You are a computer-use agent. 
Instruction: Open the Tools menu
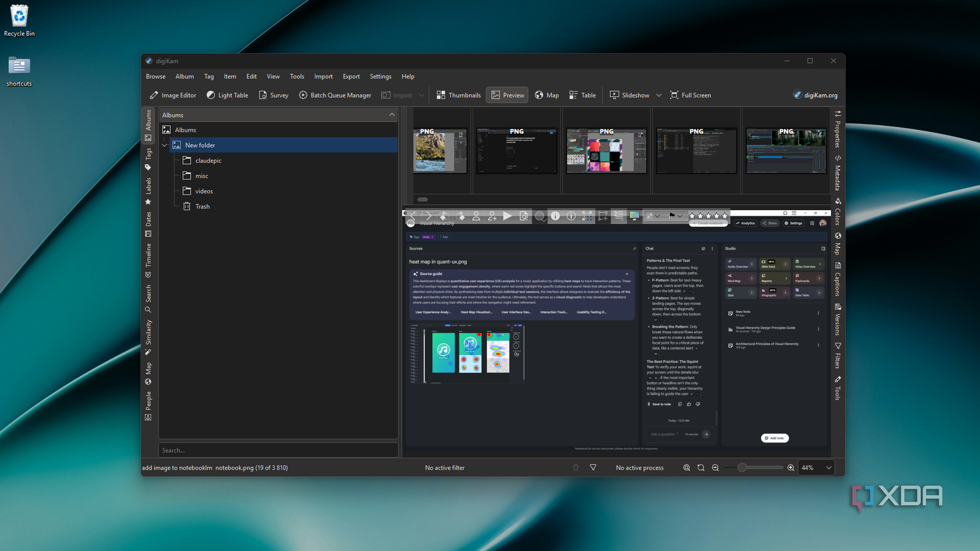point(297,77)
